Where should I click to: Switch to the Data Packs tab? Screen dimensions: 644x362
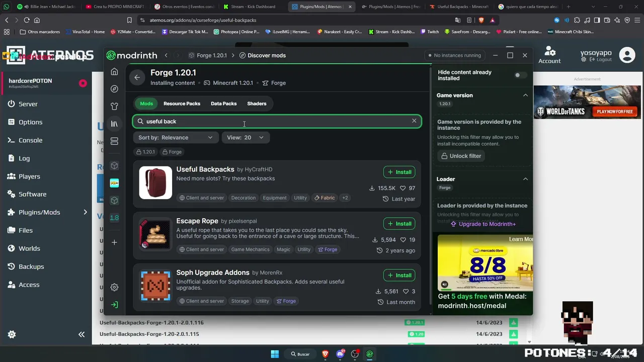click(x=223, y=104)
